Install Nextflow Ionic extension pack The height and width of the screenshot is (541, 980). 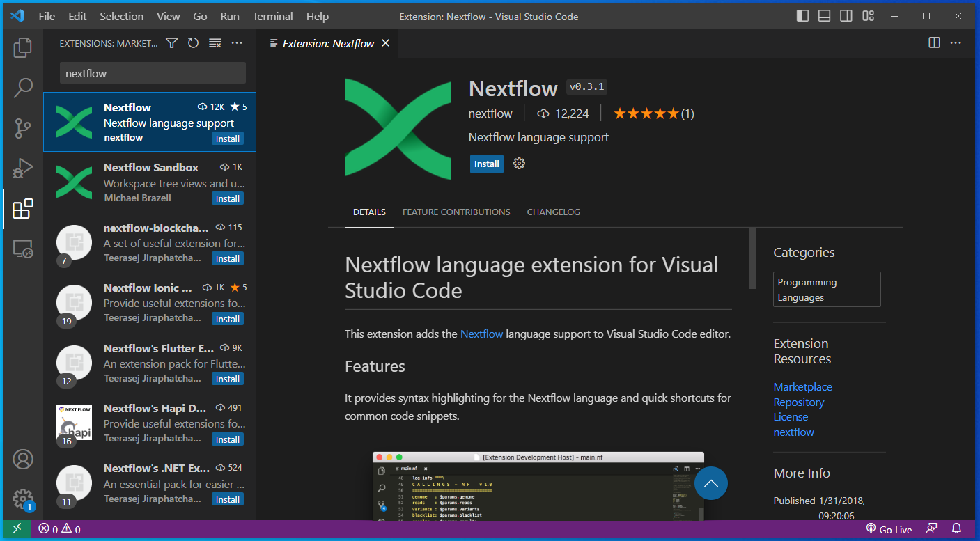[228, 319]
